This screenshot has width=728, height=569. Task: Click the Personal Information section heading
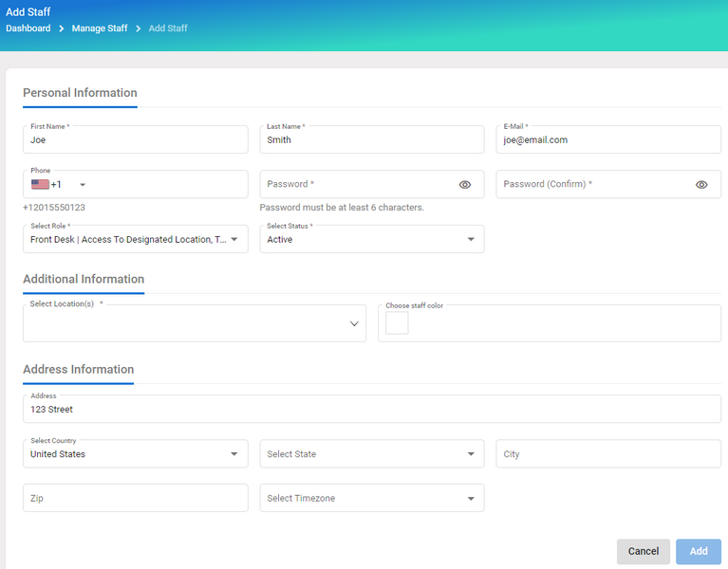pyautogui.click(x=80, y=93)
